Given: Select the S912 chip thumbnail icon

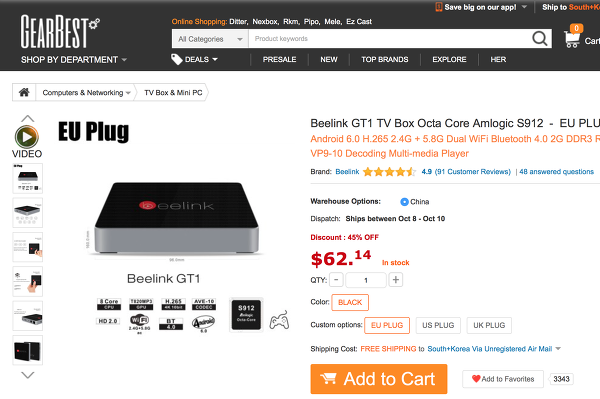Looking at the screenshot, I should (x=246, y=314).
